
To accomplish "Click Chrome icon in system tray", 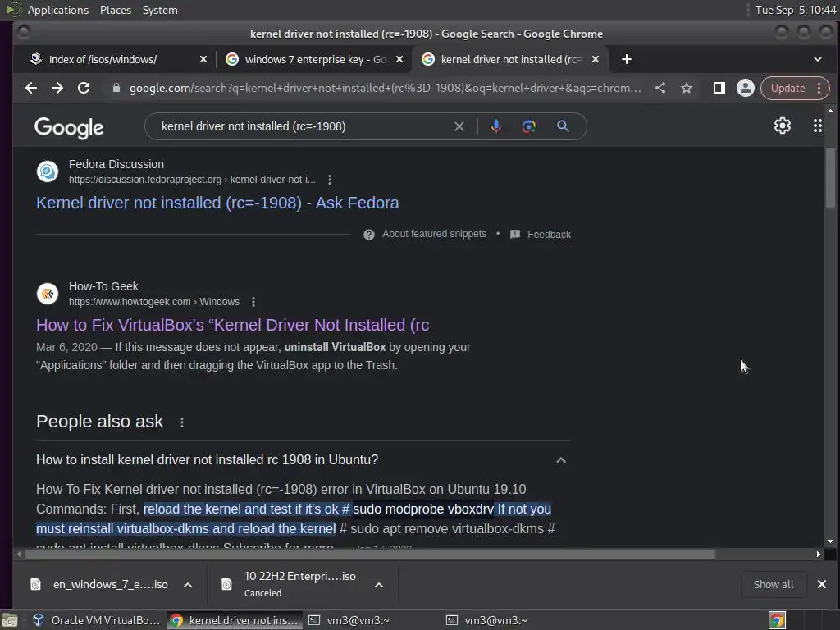I will pos(777,620).
